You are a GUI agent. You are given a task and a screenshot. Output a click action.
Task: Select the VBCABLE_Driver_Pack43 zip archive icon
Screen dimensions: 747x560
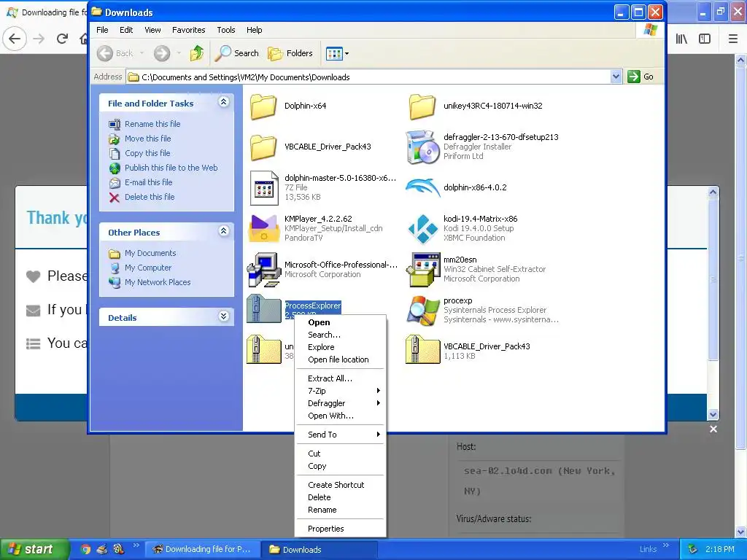(422, 350)
